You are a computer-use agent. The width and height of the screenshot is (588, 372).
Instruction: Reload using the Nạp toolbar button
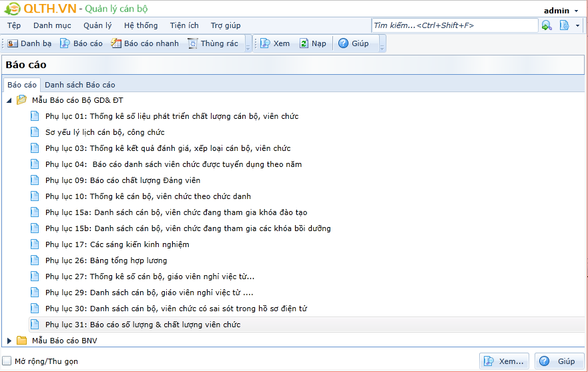(x=312, y=43)
